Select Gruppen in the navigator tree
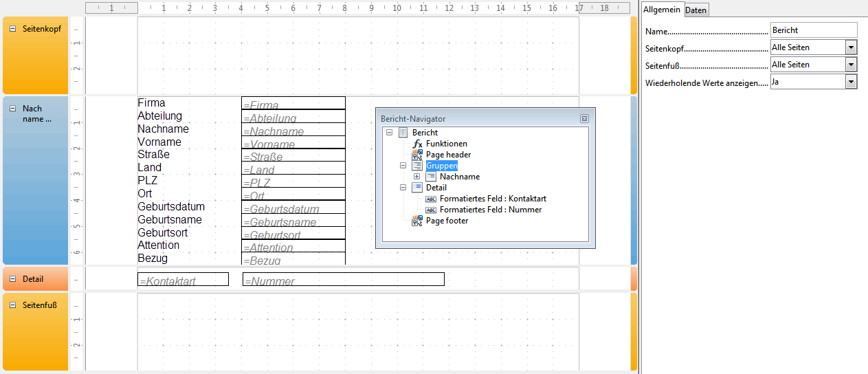 (442, 166)
